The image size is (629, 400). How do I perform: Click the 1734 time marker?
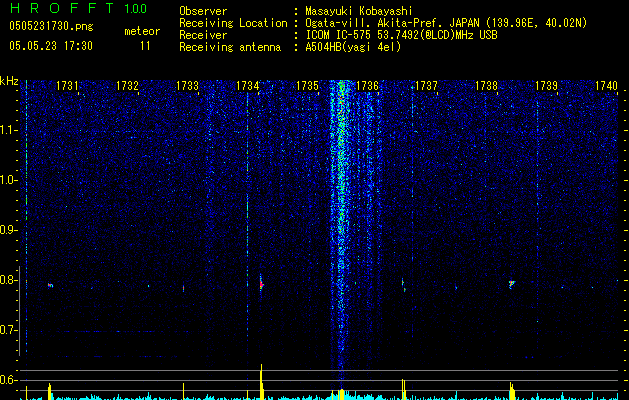(x=248, y=86)
